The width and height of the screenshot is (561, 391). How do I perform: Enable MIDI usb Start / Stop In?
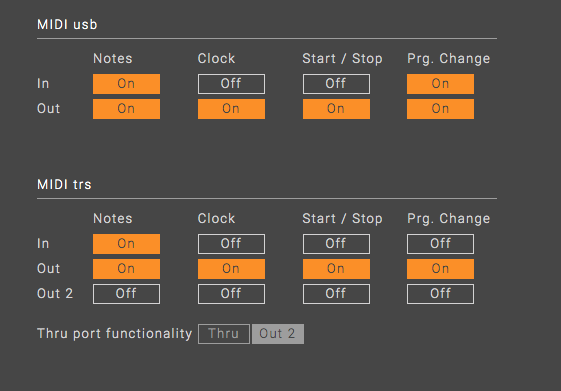point(336,84)
